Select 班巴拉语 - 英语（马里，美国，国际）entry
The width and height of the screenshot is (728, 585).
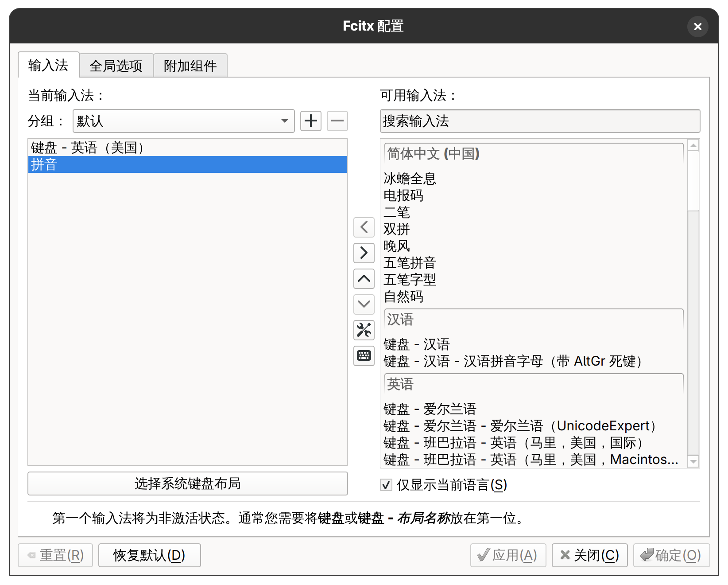tap(534, 443)
